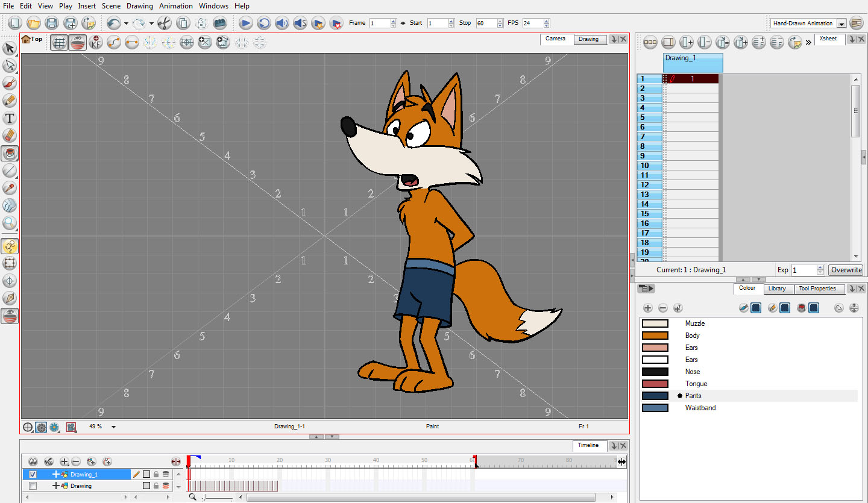The height and width of the screenshot is (503, 868).
Task: Click the Add Keyframe KF icon
Action: pos(95,42)
